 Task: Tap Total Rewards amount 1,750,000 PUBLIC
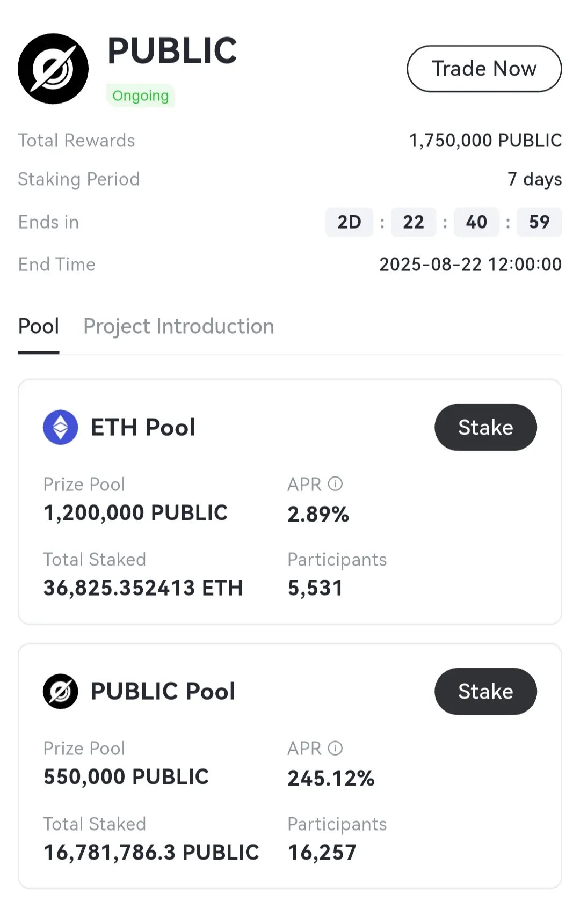coord(485,141)
